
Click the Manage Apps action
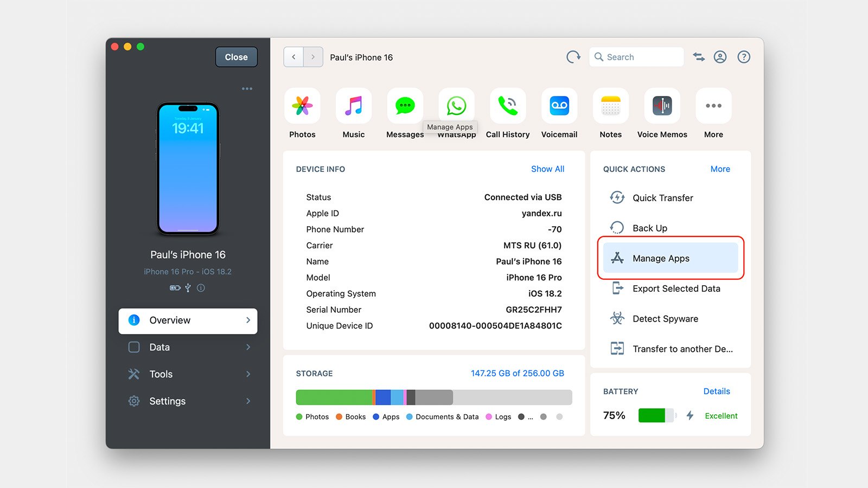(671, 258)
